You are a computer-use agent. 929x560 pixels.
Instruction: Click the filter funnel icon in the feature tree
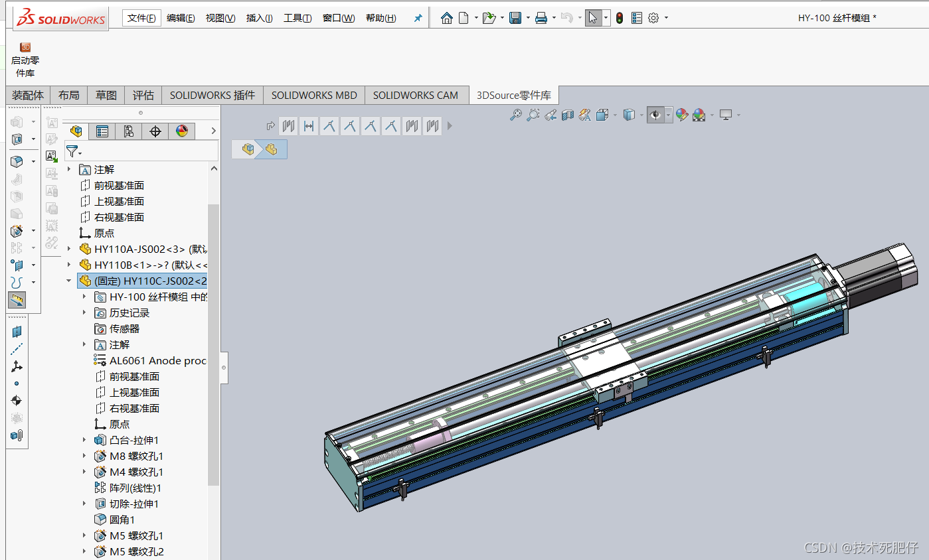coord(72,151)
